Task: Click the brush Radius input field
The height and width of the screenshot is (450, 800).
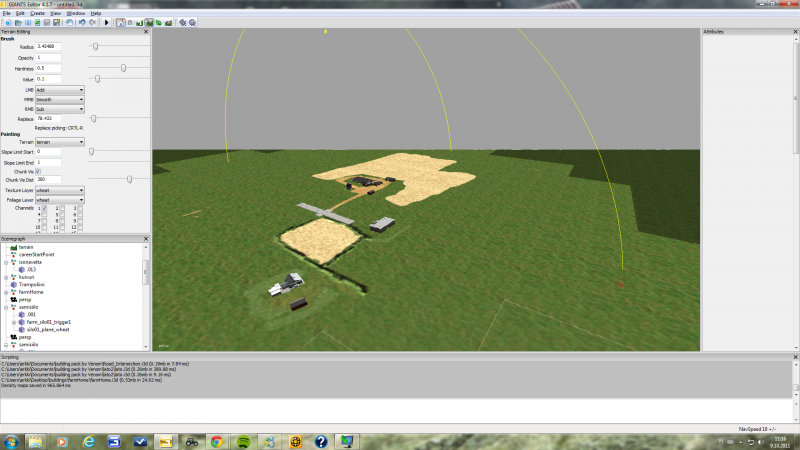Action: click(48, 46)
